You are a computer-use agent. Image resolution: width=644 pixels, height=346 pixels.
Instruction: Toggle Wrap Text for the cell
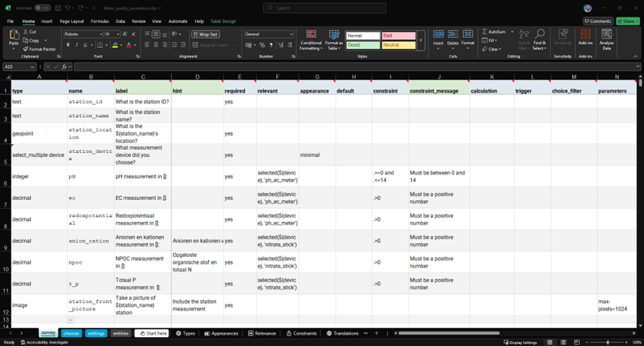point(204,34)
